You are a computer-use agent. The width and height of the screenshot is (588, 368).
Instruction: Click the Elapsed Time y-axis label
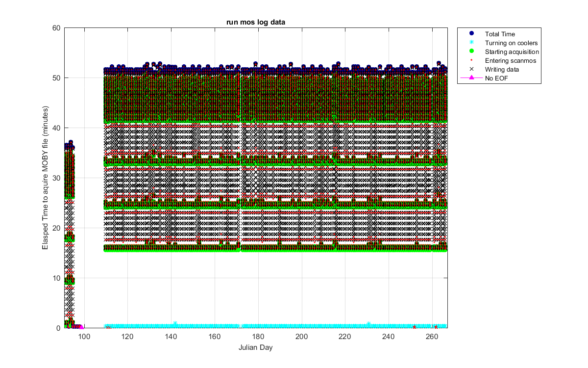tap(45, 178)
